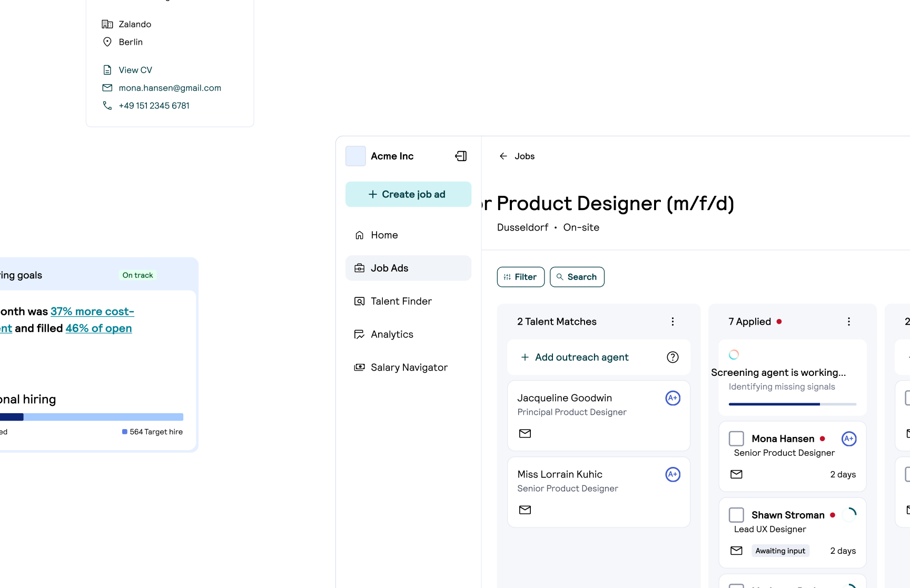Select Mona Hansen checkbox
910x588 pixels.
coord(736,438)
